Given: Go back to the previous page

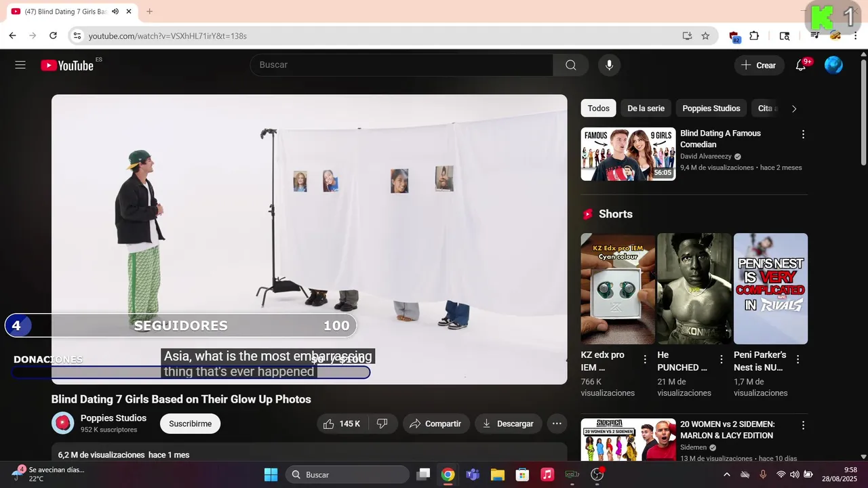Looking at the screenshot, I should (x=12, y=36).
